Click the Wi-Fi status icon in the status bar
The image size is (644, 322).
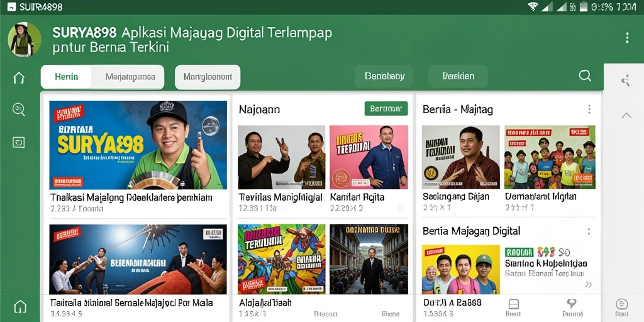coord(533,6)
